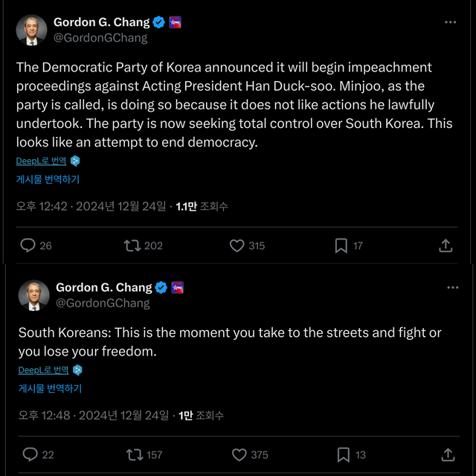This screenshot has width=476, height=476.
Task: Open Gordon Chang's profile picture in first tweet
Action: pos(32,30)
